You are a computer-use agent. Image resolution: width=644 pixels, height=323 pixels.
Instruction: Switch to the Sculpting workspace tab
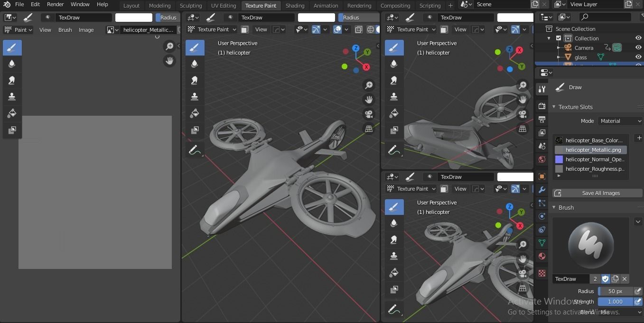191,6
